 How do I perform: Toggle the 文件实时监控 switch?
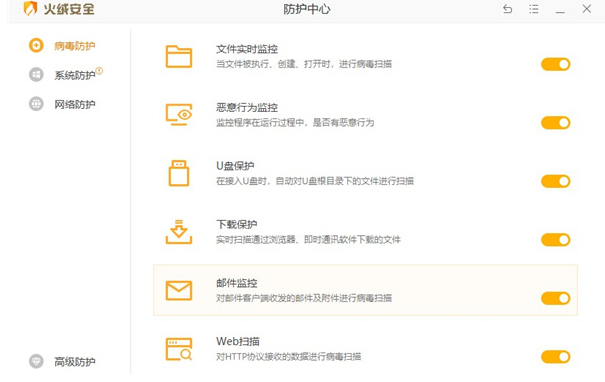pos(556,64)
